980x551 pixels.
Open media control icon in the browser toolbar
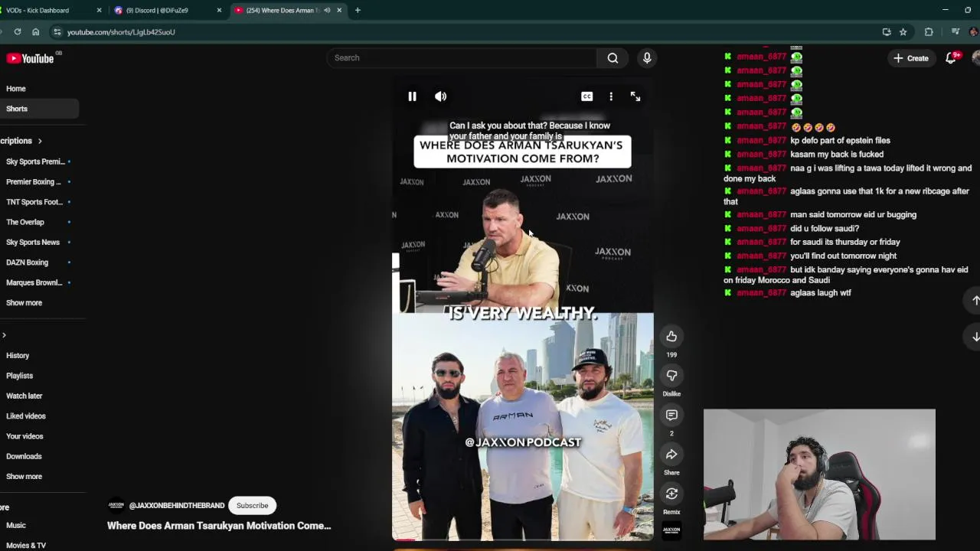955,32
